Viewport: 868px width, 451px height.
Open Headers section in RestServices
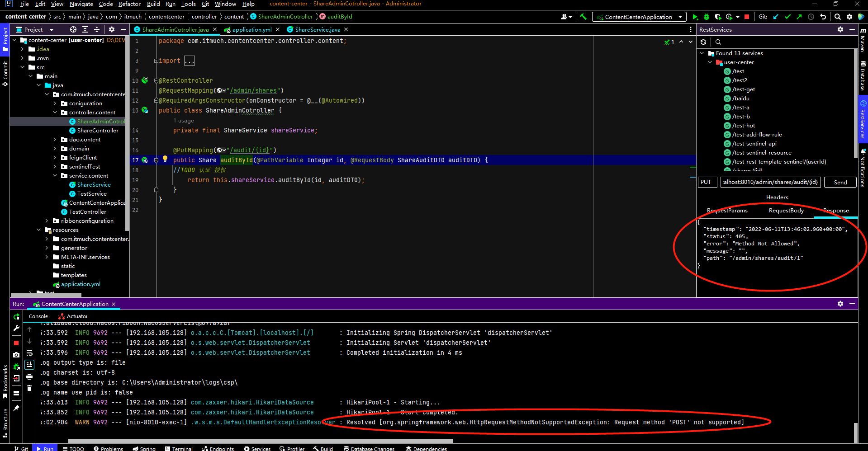coord(777,197)
